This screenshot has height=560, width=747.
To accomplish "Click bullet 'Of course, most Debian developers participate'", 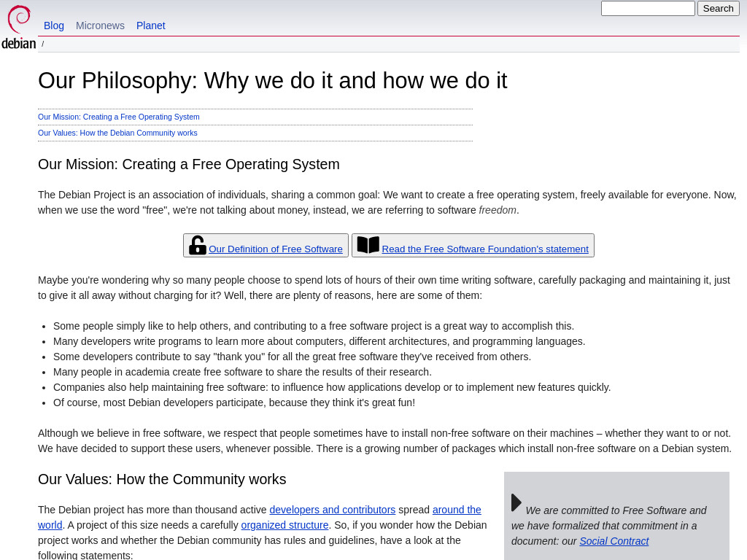I will 234,402.
